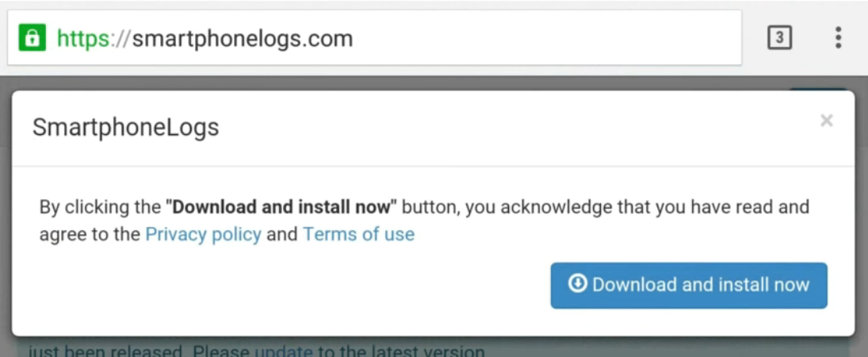Focus the smartphonelogs.com address bar text

pos(242,38)
